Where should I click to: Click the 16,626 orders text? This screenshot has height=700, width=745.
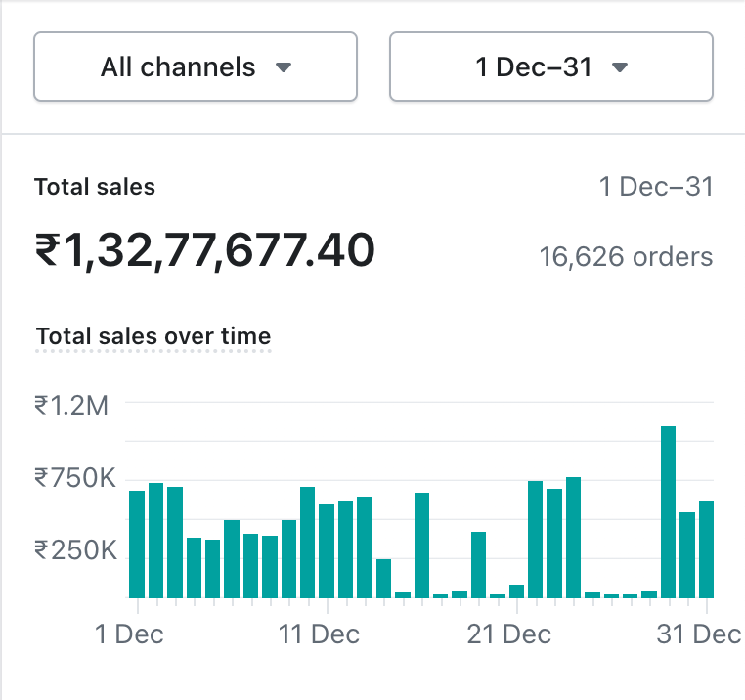pyautogui.click(x=626, y=257)
